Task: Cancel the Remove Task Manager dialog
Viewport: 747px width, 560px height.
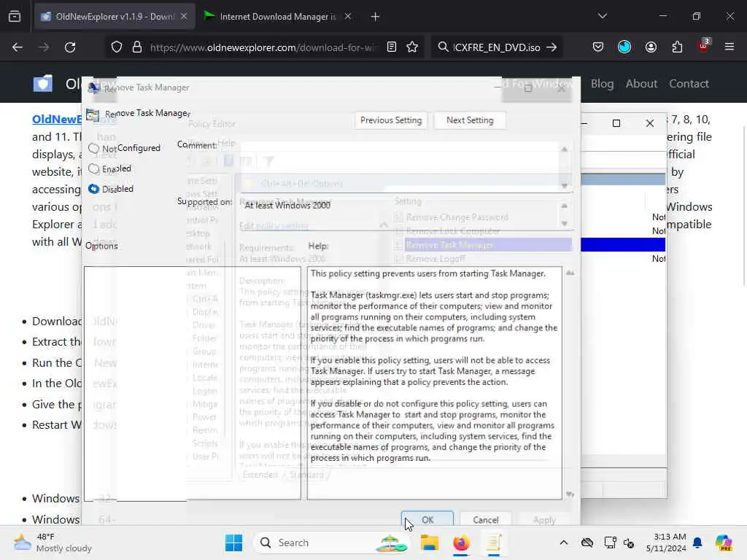Action: coord(485,519)
